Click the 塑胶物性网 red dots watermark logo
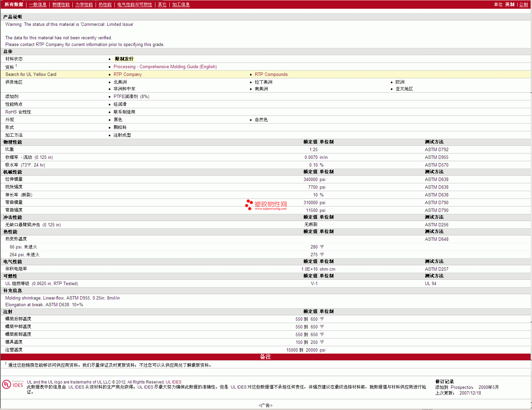This screenshot has width=532, height=410. [249, 204]
